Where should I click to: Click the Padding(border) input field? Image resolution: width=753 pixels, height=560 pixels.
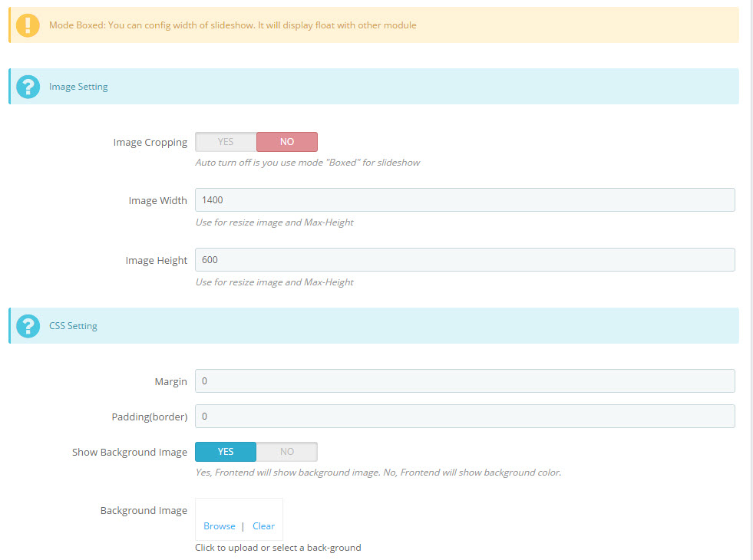pos(465,416)
